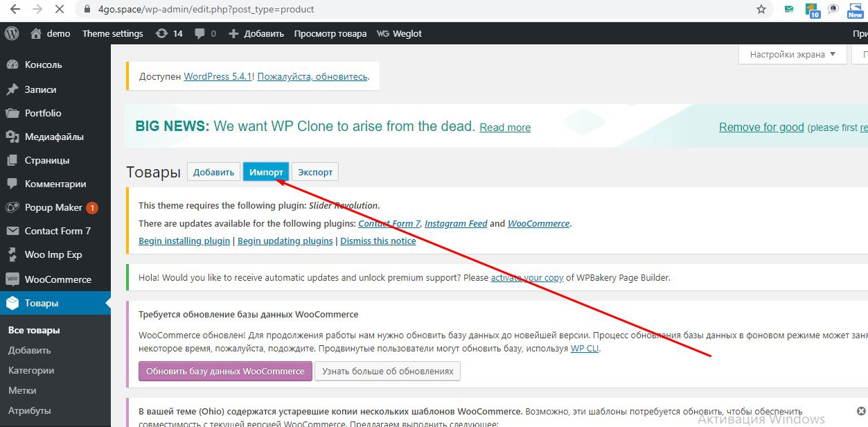Open the demo site home icon
This screenshot has width=868, height=427.
pyautogui.click(x=36, y=33)
